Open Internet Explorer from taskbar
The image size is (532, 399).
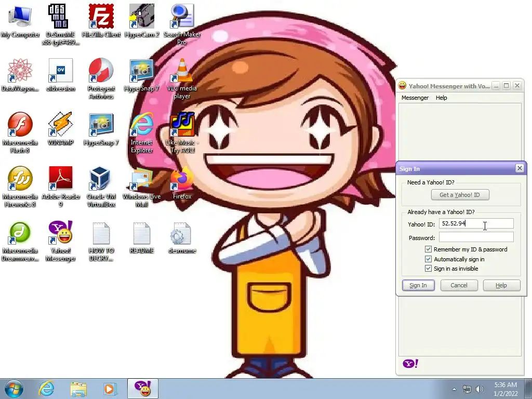pyautogui.click(x=46, y=389)
